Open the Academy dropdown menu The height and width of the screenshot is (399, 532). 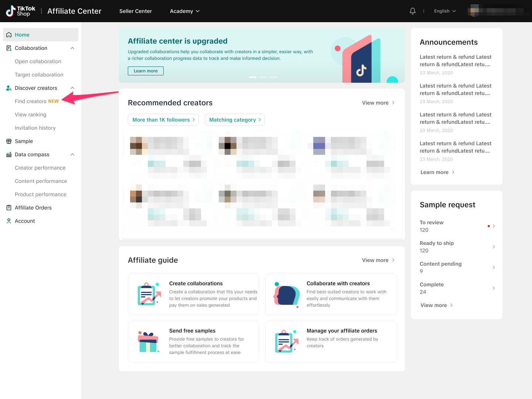pos(184,11)
